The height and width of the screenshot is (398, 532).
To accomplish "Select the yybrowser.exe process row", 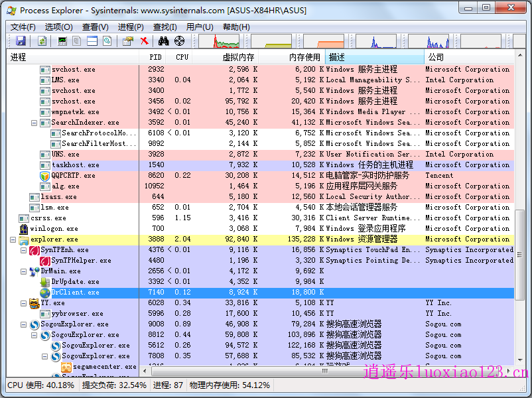I will pyautogui.click(x=260, y=314).
